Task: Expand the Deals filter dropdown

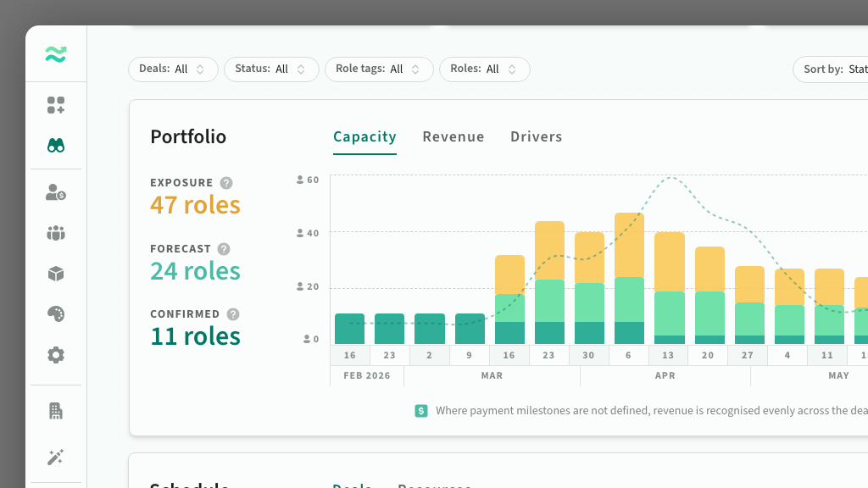Action: pyautogui.click(x=173, y=69)
